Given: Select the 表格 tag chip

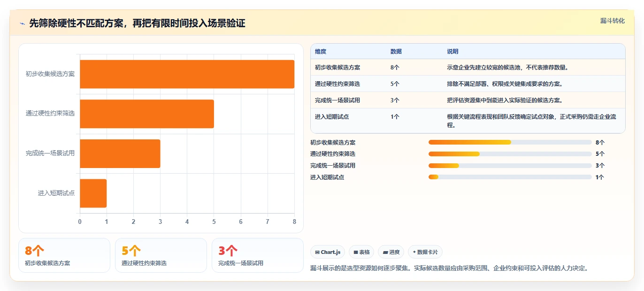Looking at the screenshot, I should click(x=361, y=252).
